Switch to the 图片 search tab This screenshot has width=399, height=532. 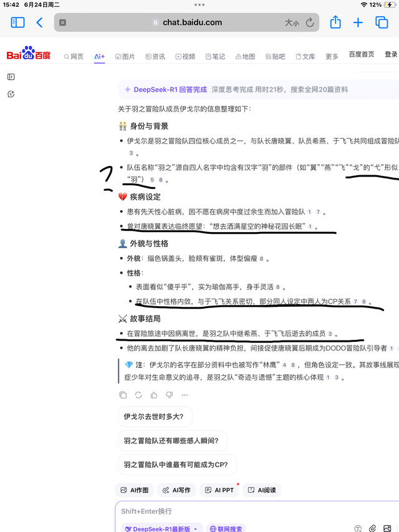[x=125, y=57]
